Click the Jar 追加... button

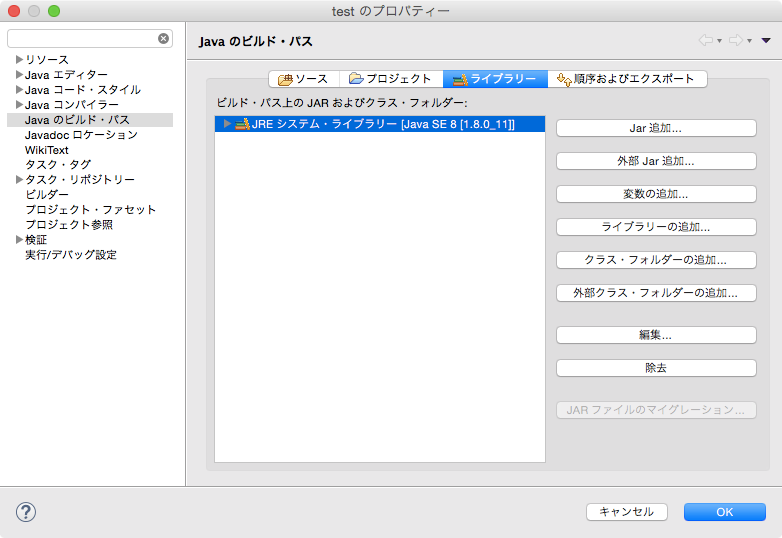click(655, 128)
